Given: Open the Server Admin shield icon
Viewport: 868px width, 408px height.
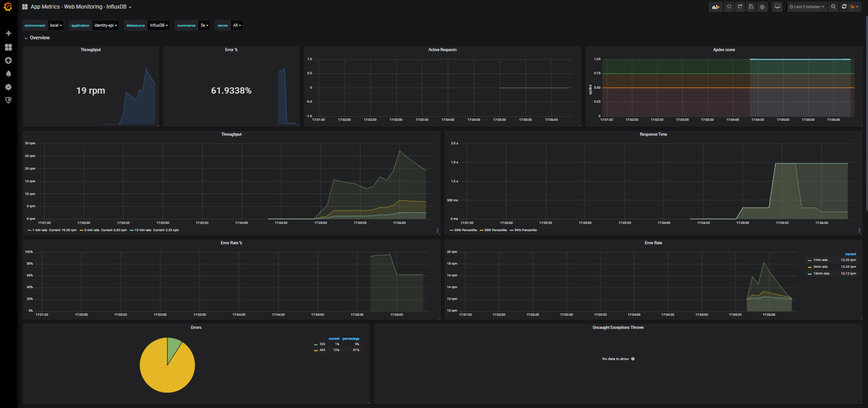Looking at the screenshot, I should (8, 100).
